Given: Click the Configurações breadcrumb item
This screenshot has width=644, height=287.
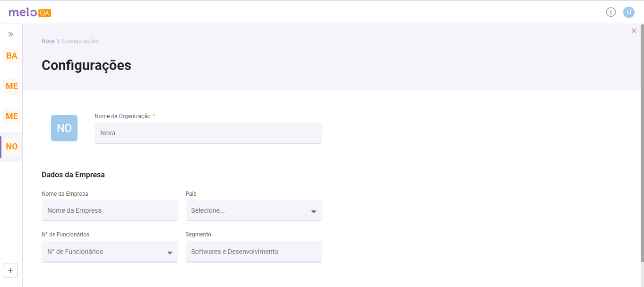Looking at the screenshot, I should (80, 41).
